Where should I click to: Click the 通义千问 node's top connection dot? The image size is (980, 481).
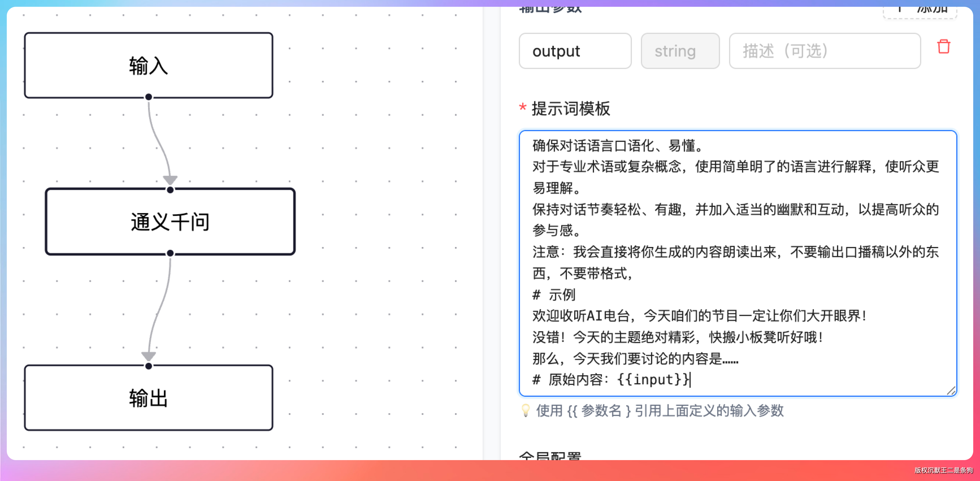pos(170,190)
